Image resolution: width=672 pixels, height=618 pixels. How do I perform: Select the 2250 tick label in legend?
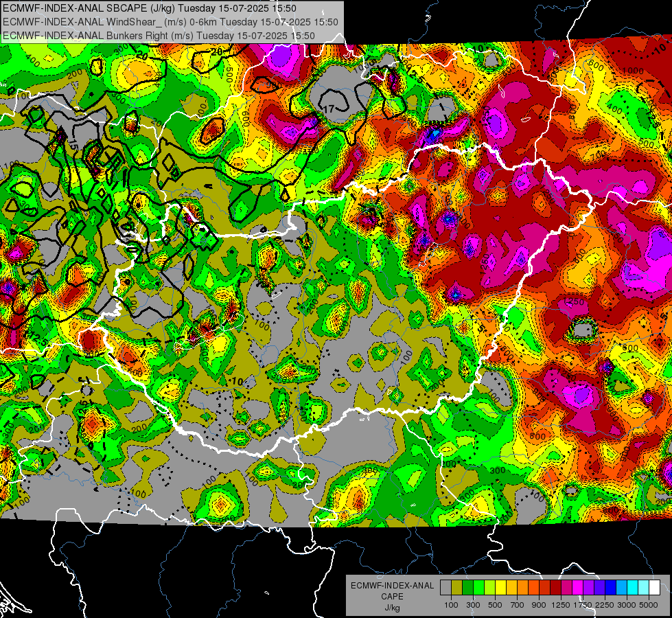[605, 605]
